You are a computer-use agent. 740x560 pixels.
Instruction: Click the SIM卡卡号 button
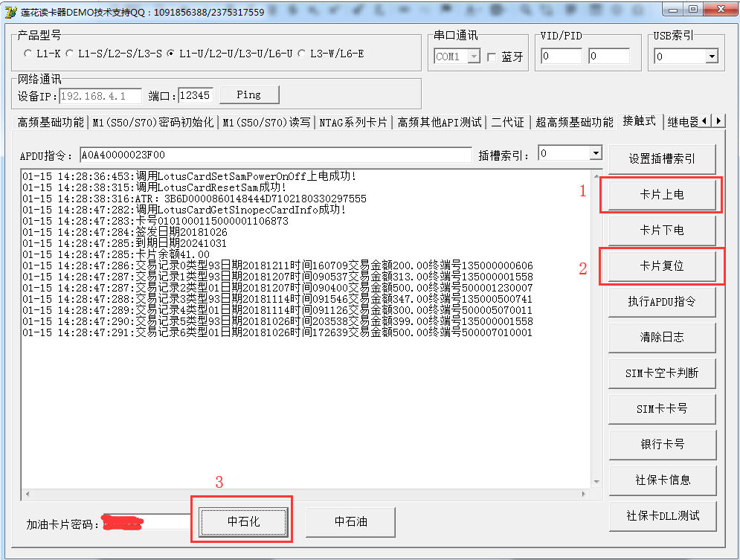(x=662, y=409)
